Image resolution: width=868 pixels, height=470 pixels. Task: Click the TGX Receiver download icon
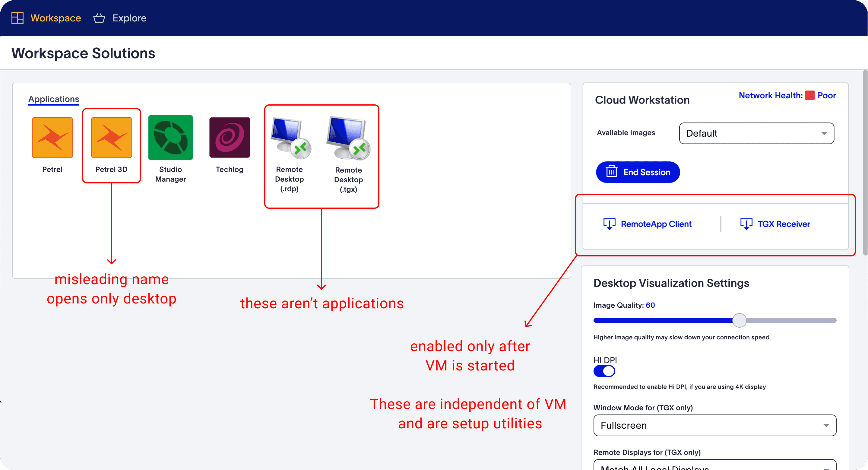(746, 224)
